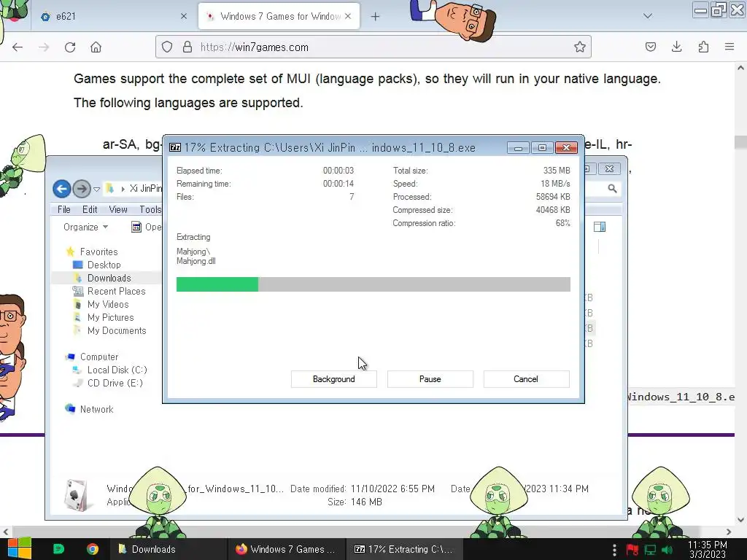747x560 pixels.
Task: Click Explorer forward arrow button
Action: point(82,189)
